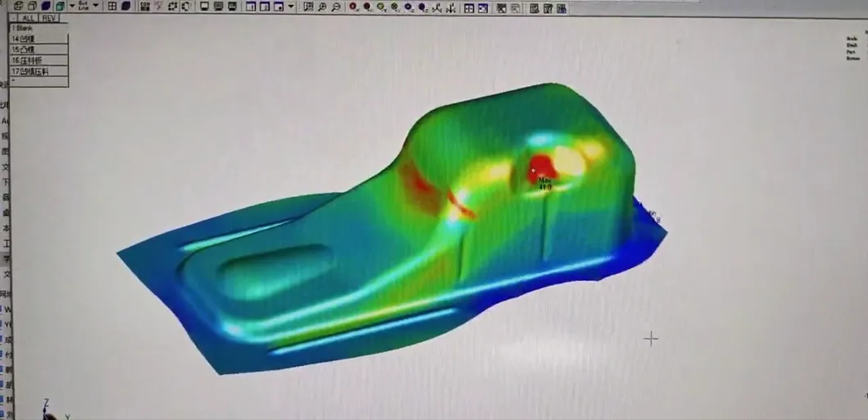Viewport: 868px width, 420px height.
Task: Click the red +X view icon
Action: pos(353,7)
